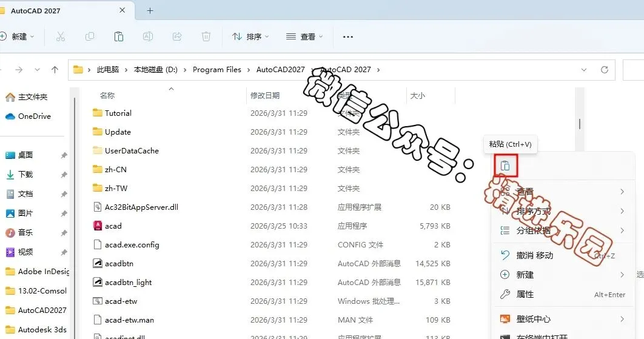Click Program Files breadcrumb
The width and height of the screenshot is (644, 339).
(x=217, y=70)
